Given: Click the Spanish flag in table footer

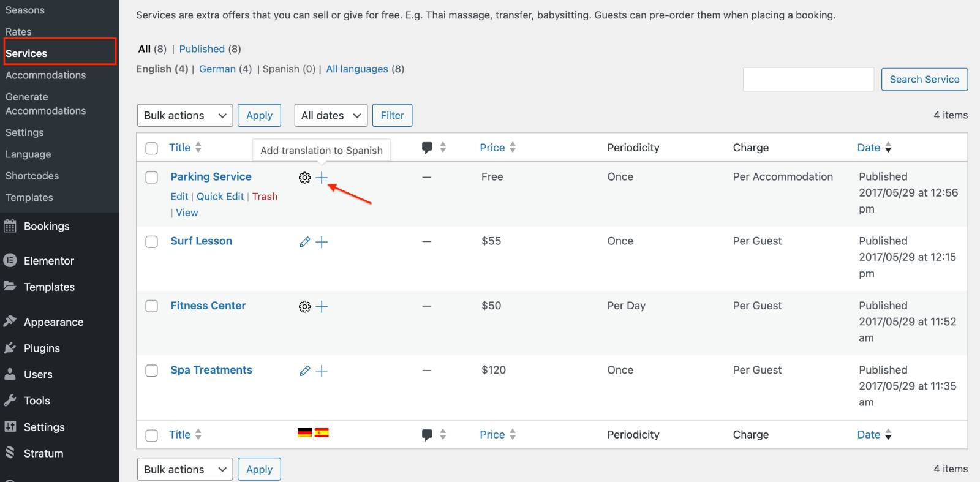Looking at the screenshot, I should click(322, 433).
